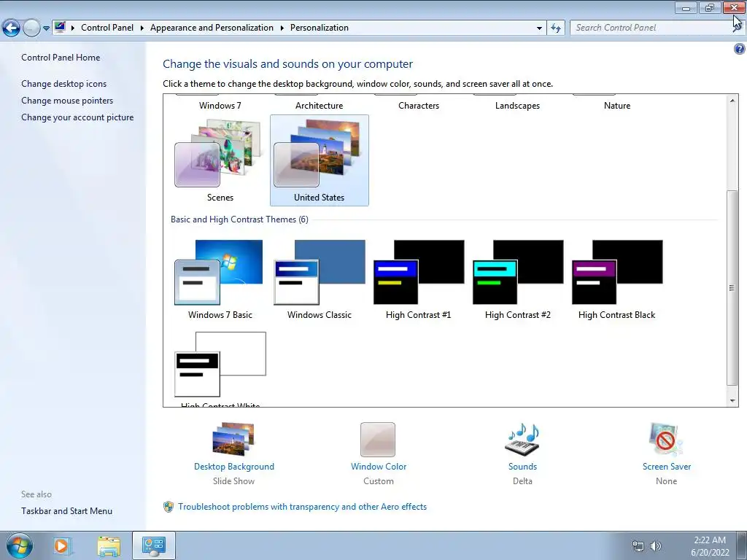Viewport: 747px width, 560px height.
Task: Apply the Windows 7 Basic theme
Action: pos(220,279)
